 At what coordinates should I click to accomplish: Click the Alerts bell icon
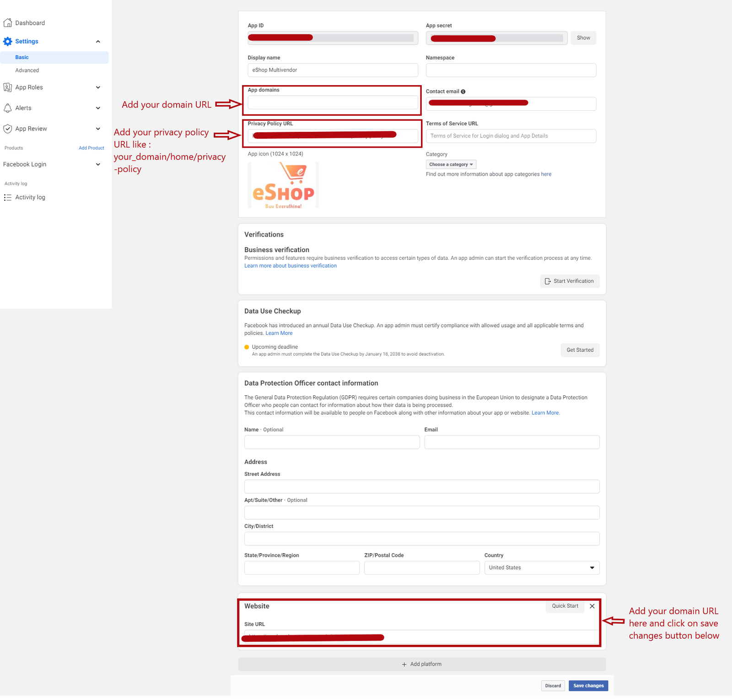(x=8, y=108)
